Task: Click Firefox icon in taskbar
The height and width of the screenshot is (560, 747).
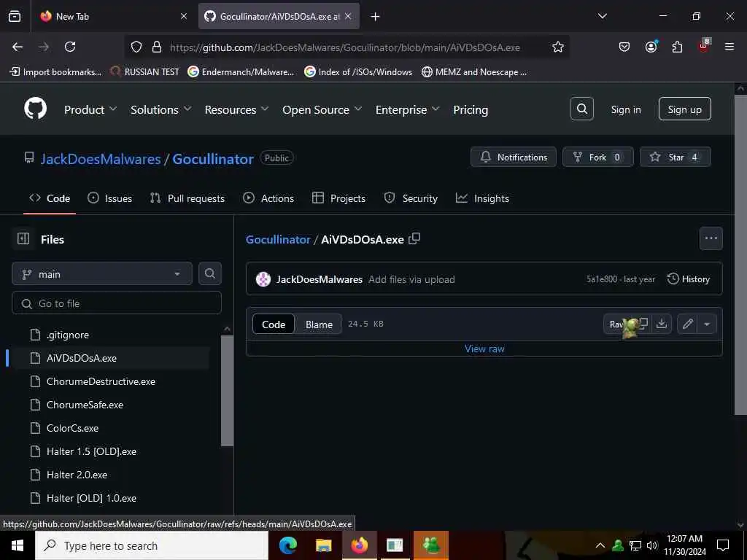Action: point(359,545)
